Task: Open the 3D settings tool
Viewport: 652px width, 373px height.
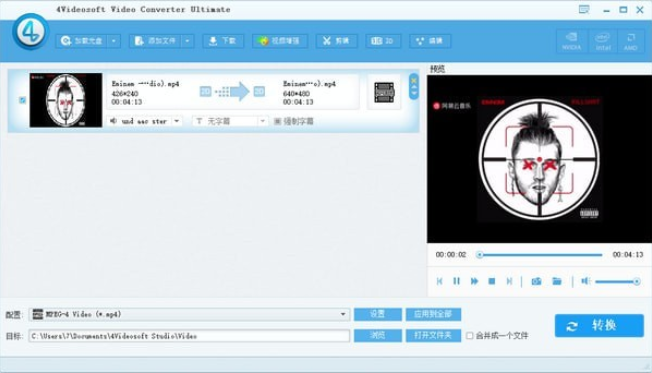Action: point(383,41)
